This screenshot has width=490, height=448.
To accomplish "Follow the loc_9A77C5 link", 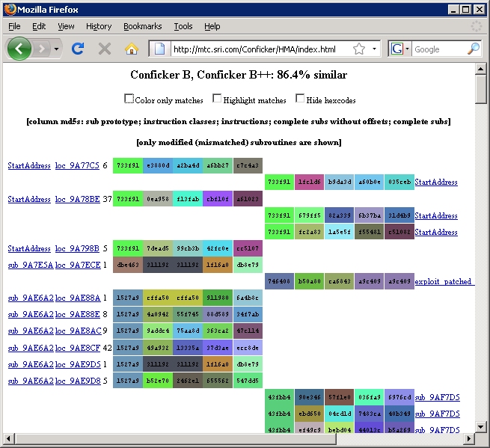I will pos(77,166).
